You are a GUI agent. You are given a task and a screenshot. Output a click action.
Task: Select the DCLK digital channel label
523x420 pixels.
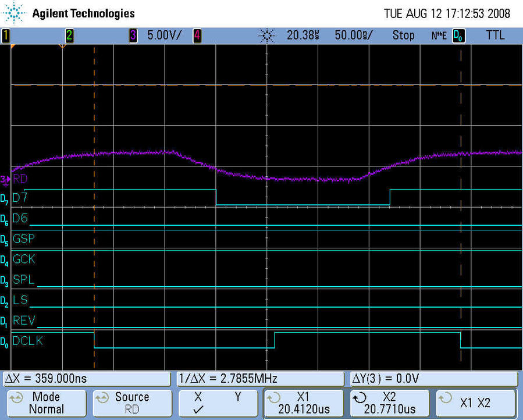coord(27,341)
